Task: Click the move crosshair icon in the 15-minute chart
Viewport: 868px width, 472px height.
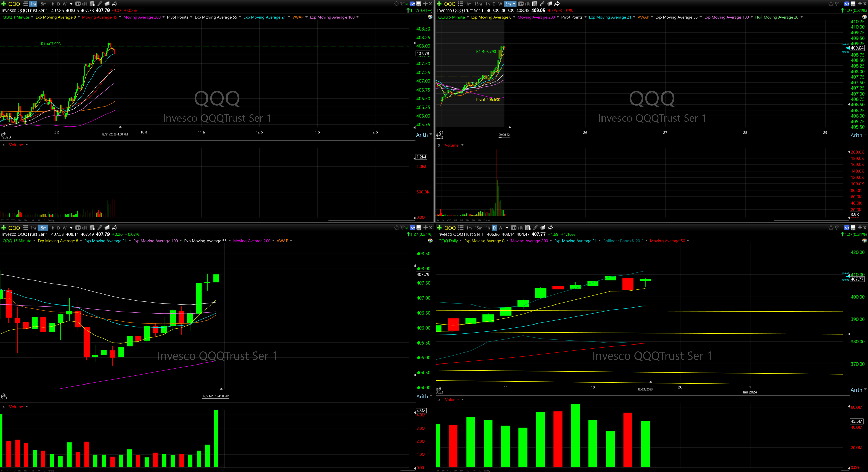Action: coord(425,228)
